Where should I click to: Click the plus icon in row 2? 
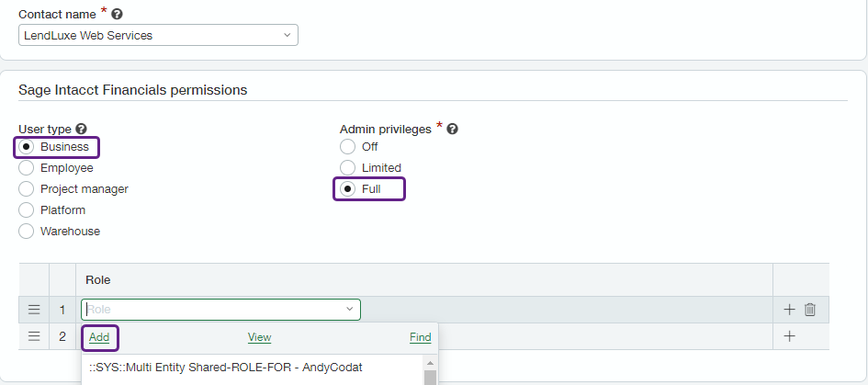(789, 336)
